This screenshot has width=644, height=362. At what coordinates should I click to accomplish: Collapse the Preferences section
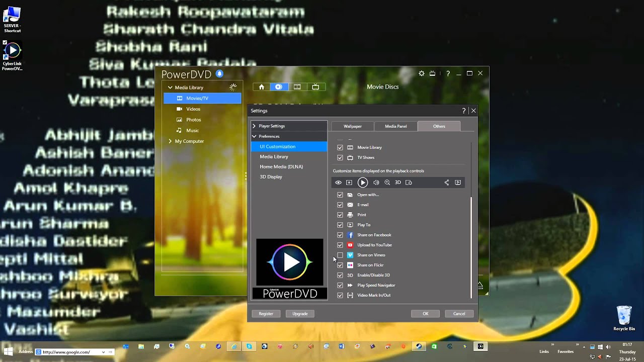[254, 136]
